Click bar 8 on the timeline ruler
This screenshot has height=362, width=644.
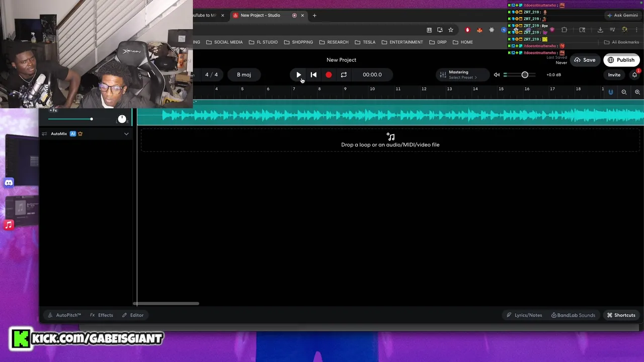point(319,89)
